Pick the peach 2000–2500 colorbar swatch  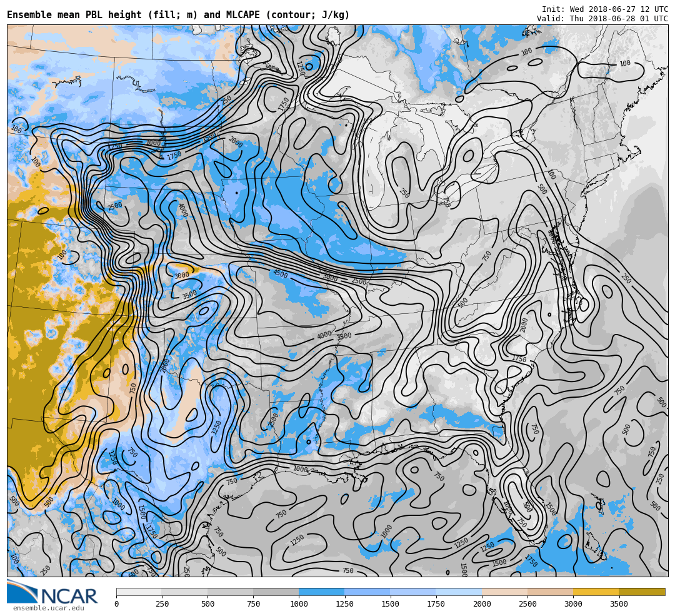click(x=504, y=592)
